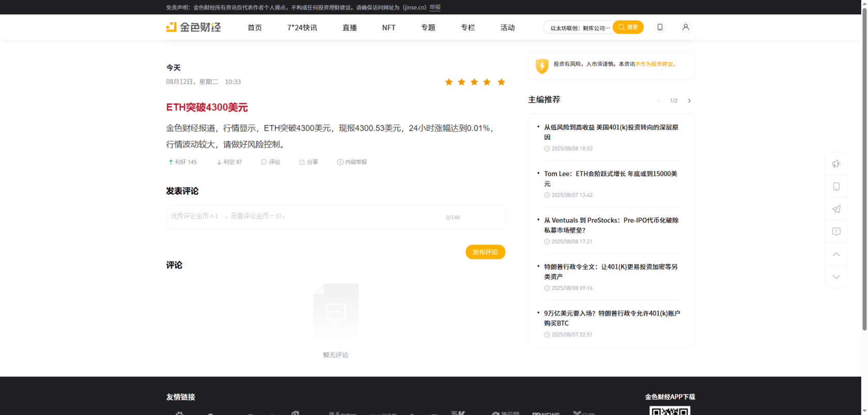Open the 分享 share icon

click(308, 162)
